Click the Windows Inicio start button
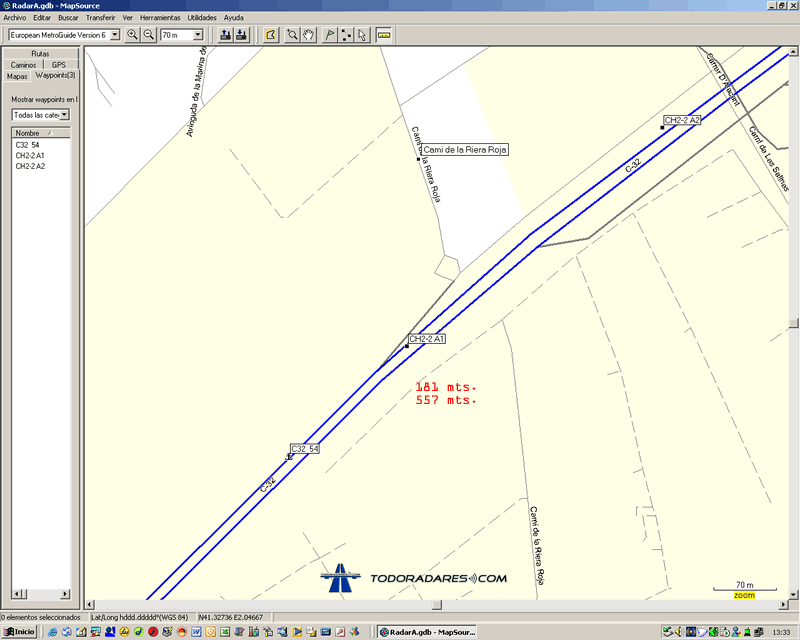The image size is (800, 640). pos(19,632)
